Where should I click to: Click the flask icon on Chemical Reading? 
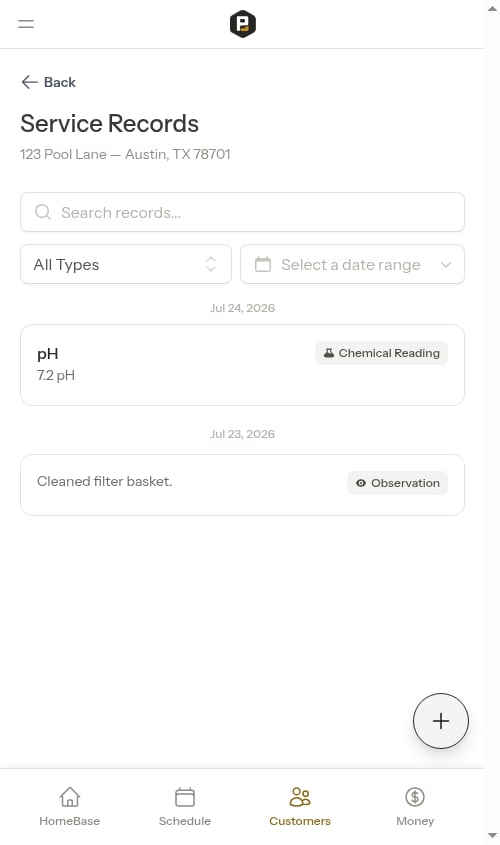point(329,353)
